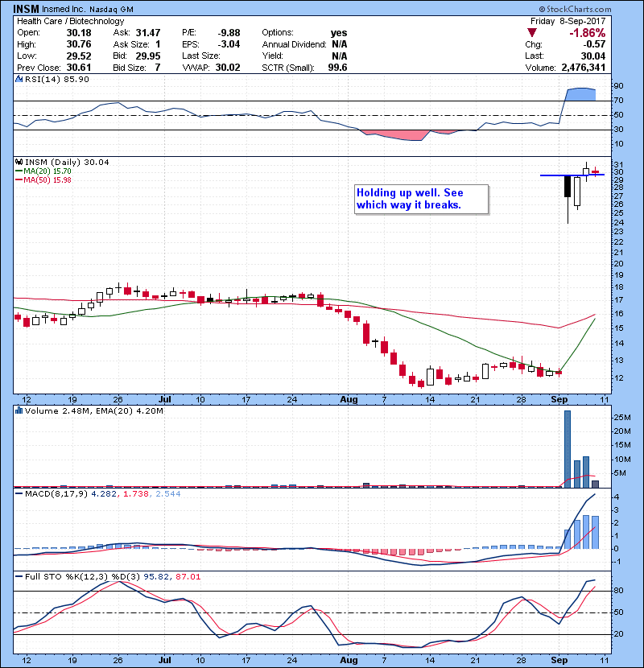Click the MA(50) 15.98 legend entry
The height and width of the screenshot is (668, 644).
tap(43, 179)
